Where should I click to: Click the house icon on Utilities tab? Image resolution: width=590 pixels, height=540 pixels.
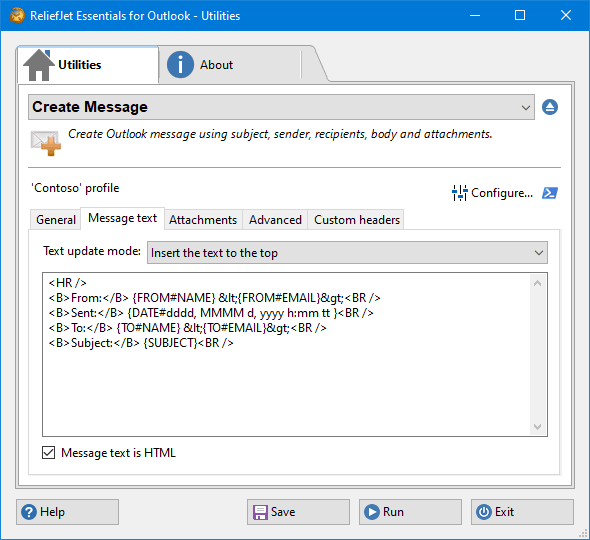(x=38, y=65)
